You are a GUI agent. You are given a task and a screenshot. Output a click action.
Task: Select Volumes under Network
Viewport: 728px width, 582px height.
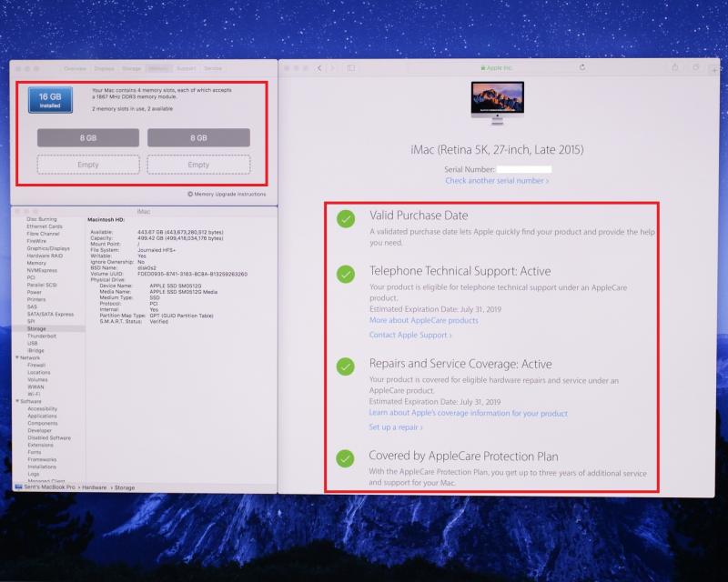click(x=37, y=379)
